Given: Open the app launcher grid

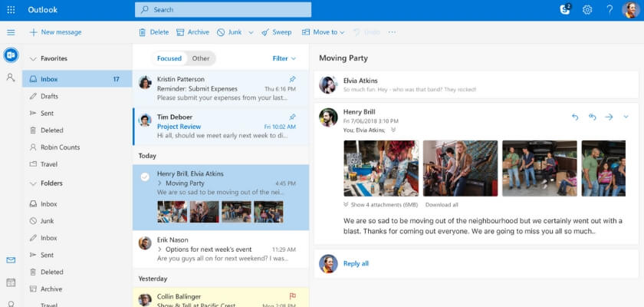Looking at the screenshot, I should click(x=11, y=10).
